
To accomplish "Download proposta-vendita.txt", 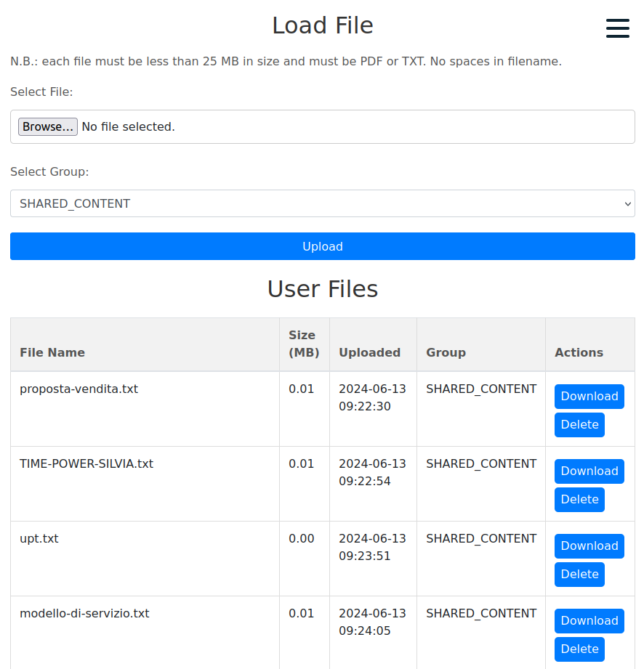I will 589,397.
